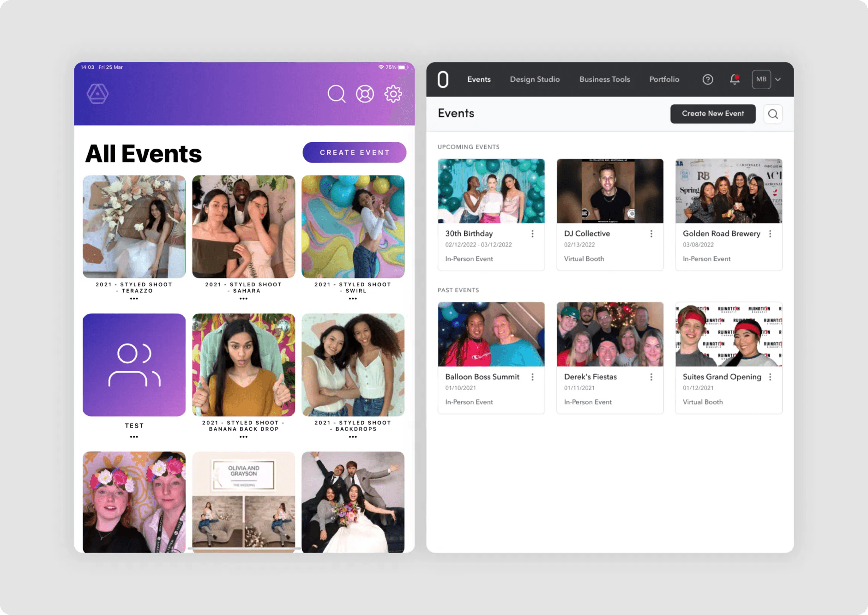Expand the account dropdown chevron

click(778, 79)
